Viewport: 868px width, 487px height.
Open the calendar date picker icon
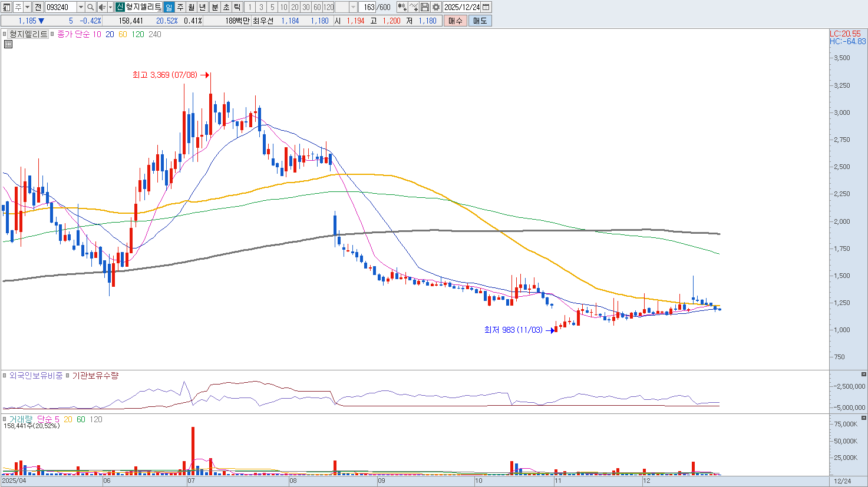pyautogui.click(x=486, y=7)
